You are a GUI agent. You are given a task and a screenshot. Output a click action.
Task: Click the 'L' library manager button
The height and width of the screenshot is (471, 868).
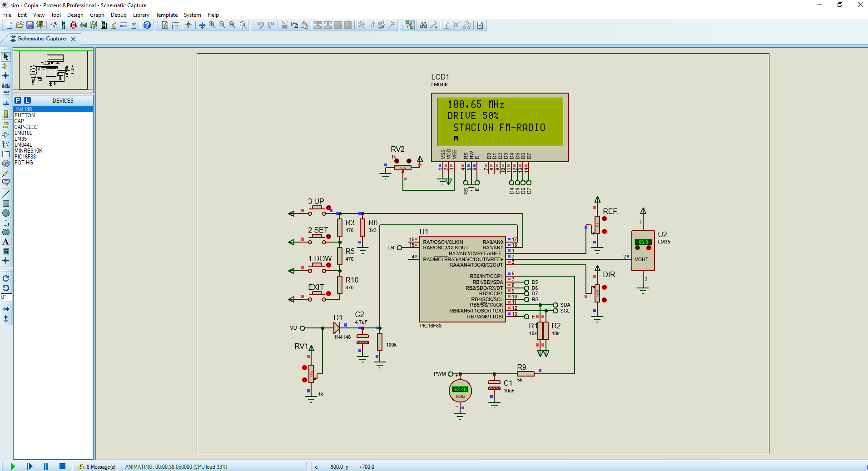(27, 100)
